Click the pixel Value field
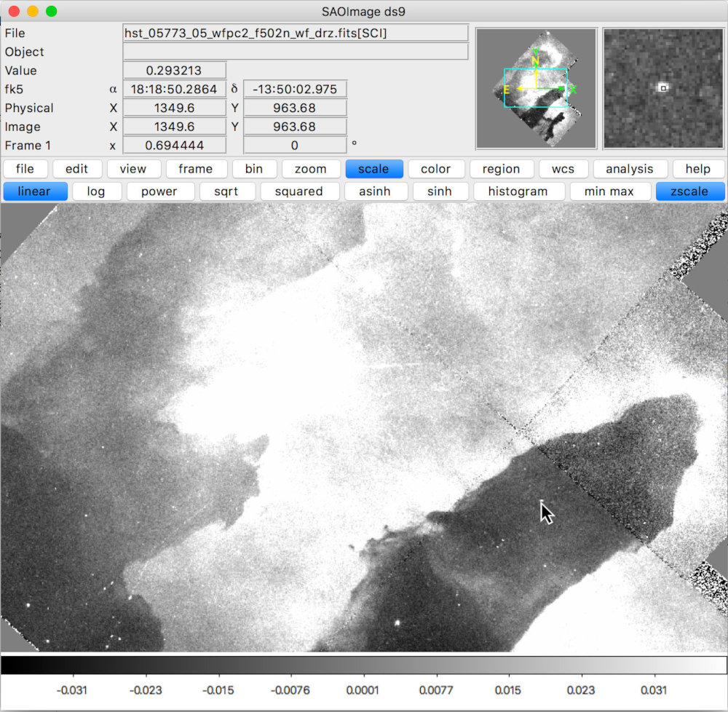 point(175,70)
